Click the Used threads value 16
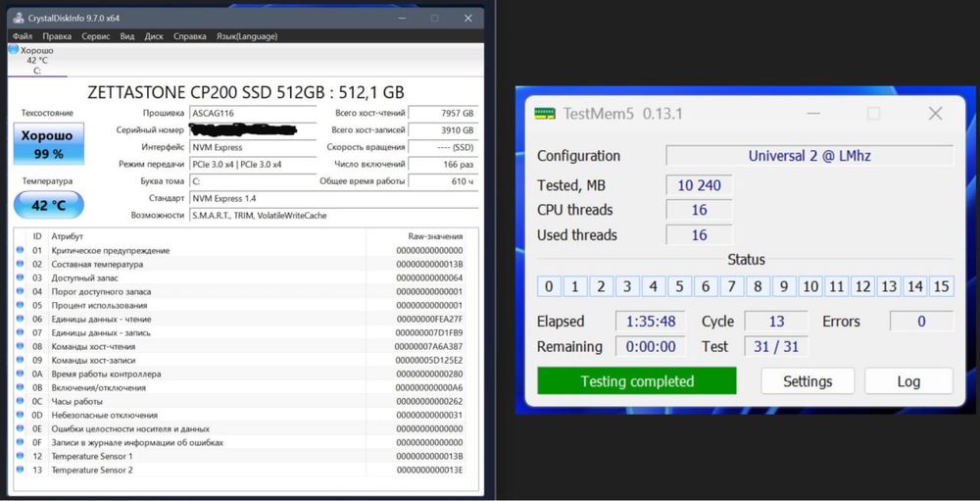The height and width of the screenshot is (501, 980). click(x=700, y=235)
